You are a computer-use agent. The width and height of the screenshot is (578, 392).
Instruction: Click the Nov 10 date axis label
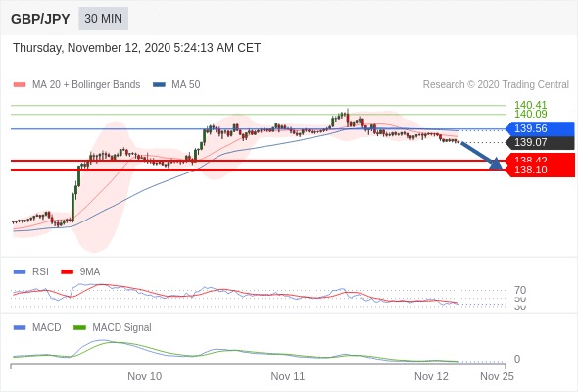(145, 376)
